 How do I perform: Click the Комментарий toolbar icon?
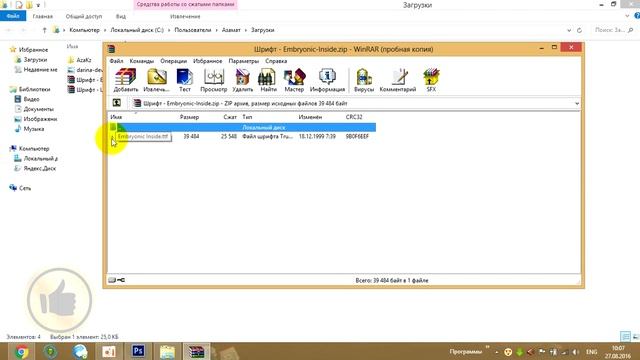click(398, 80)
